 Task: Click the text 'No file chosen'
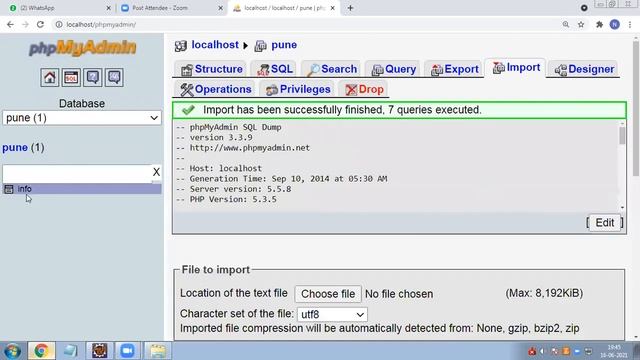tap(399, 294)
